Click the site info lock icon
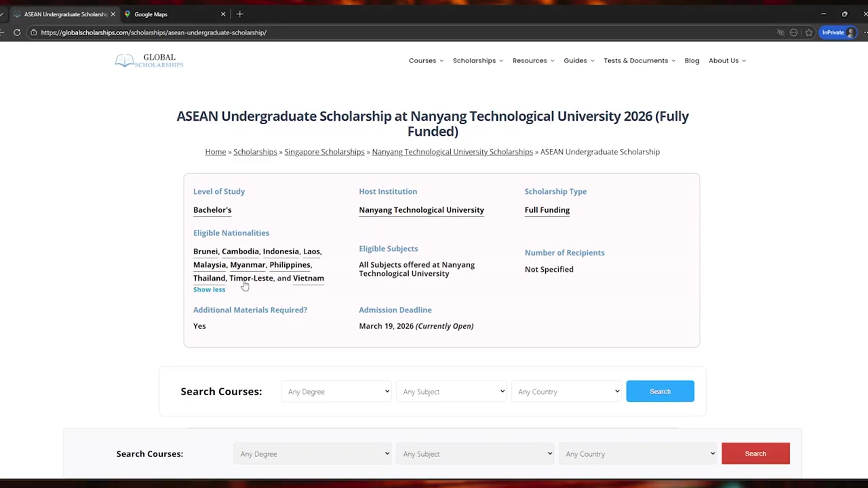The height and width of the screenshot is (488, 868). click(x=33, y=33)
